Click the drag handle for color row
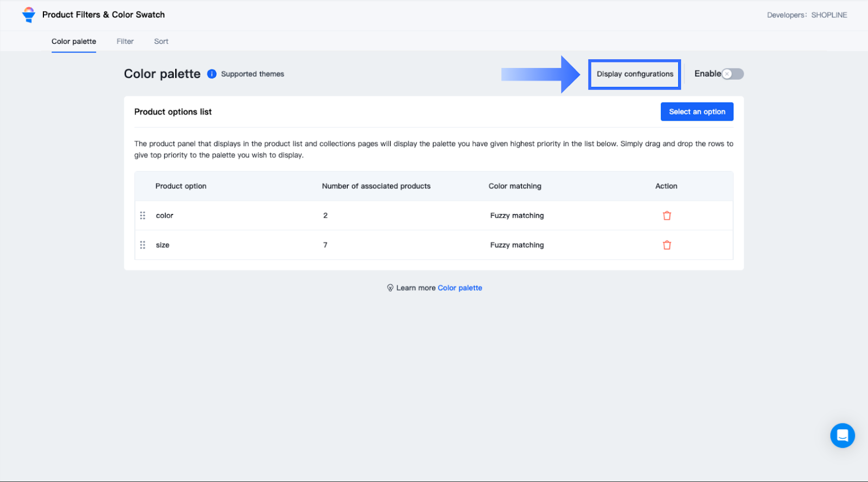Screen dimensions: 868x482 143,215
